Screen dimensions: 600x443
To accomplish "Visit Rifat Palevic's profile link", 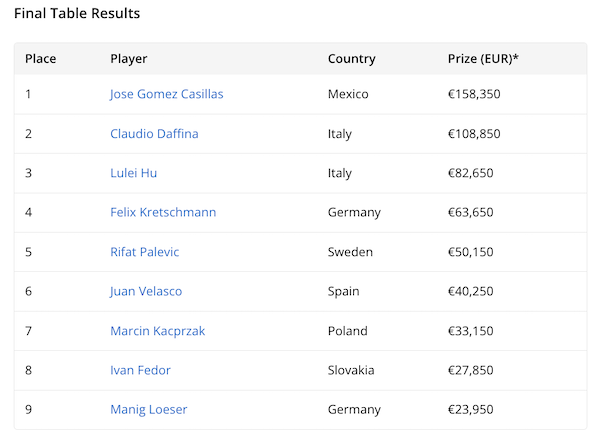I will (x=144, y=252).
